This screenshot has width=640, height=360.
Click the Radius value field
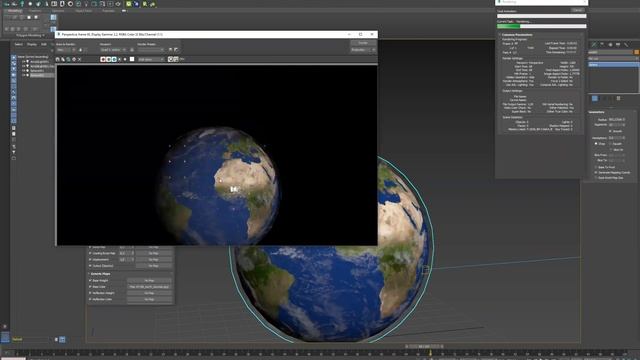coord(616,120)
